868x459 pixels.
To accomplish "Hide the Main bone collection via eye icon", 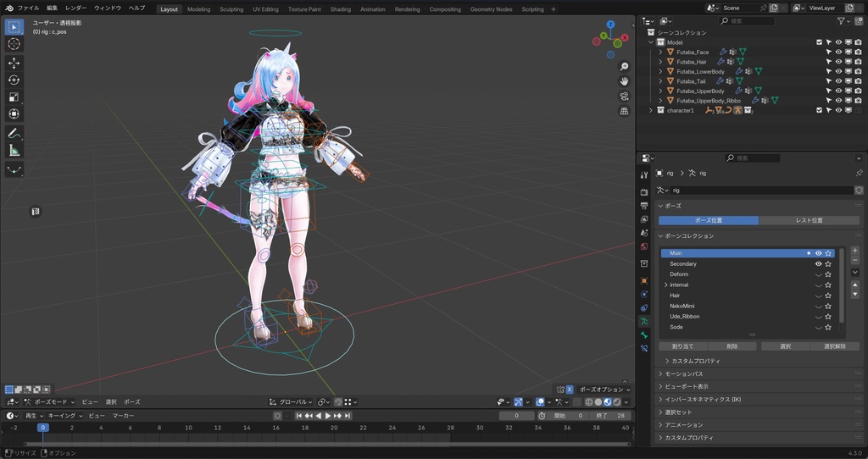I will [x=818, y=253].
